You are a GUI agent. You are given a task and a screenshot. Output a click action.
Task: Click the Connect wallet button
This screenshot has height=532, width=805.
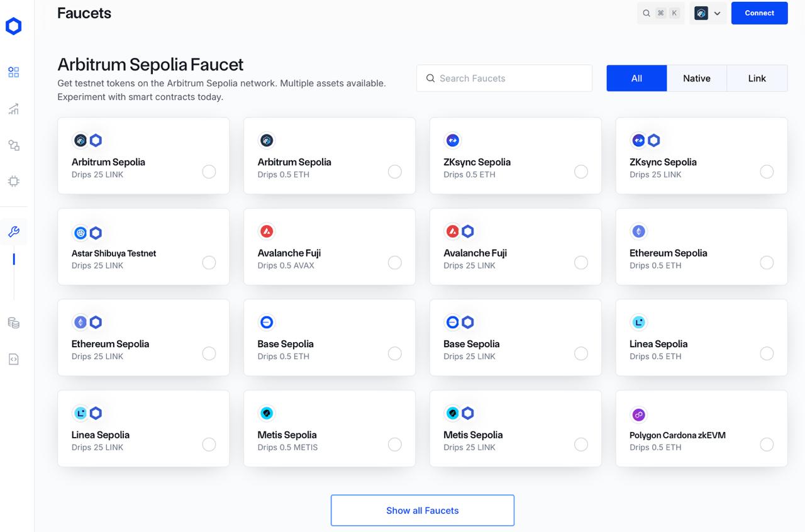(x=759, y=13)
